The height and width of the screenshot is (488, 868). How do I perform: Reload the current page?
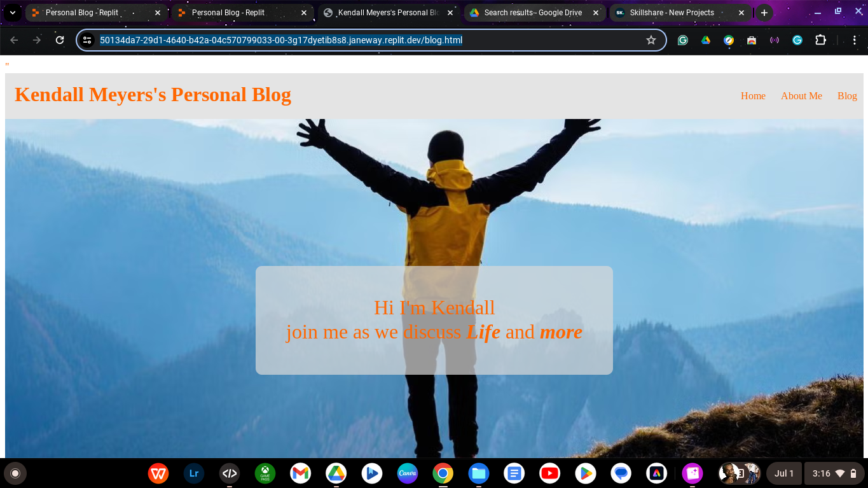60,40
